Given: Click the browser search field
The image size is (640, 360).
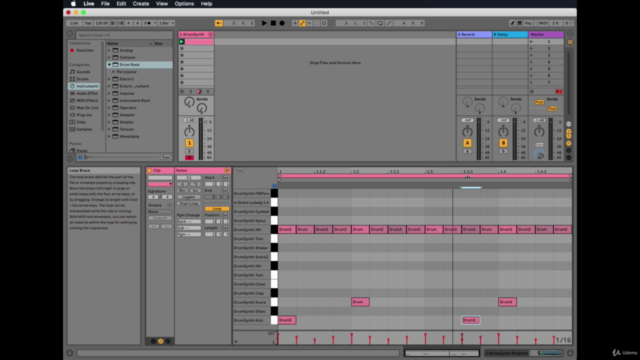Looking at the screenshot, I should pyautogui.click(x=124, y=35).
